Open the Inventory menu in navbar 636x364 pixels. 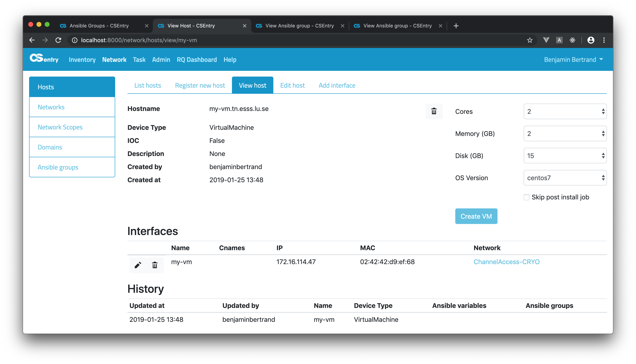point(82,60)
